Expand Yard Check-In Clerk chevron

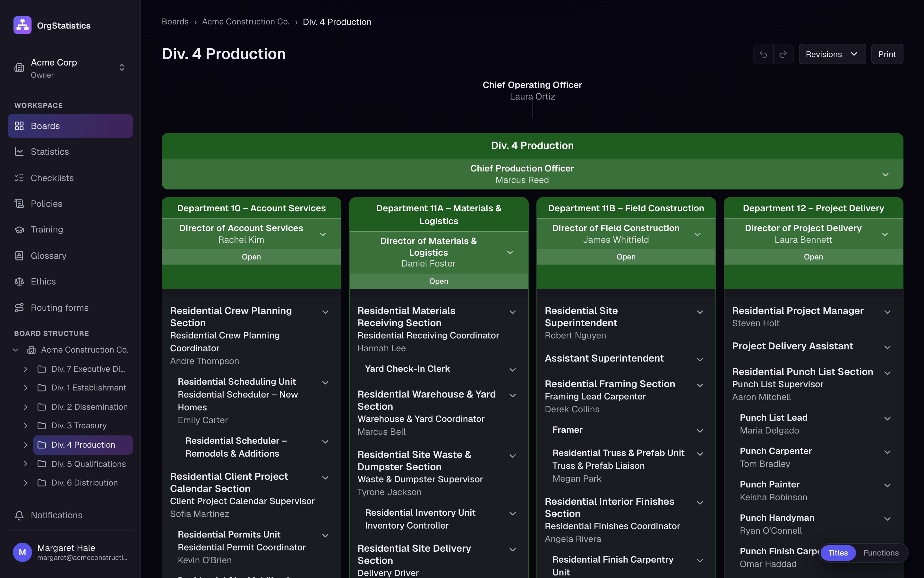tap(513, 370)
